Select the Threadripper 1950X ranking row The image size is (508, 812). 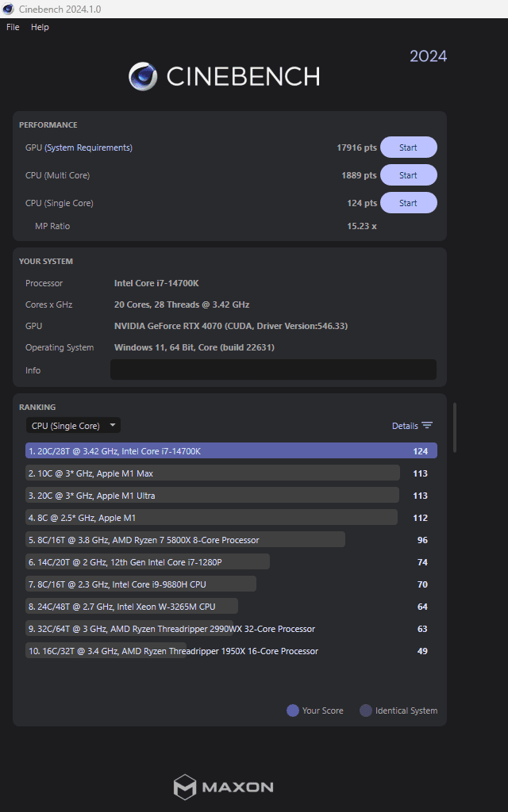pos(231,651)
